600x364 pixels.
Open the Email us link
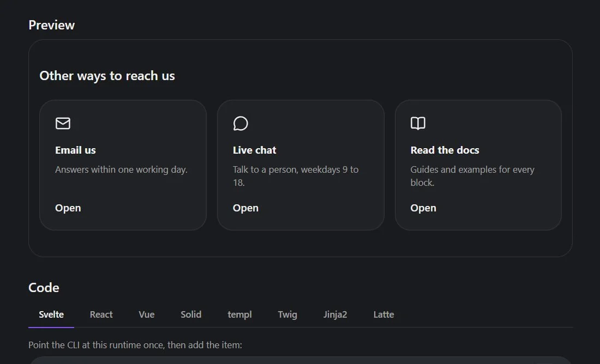68,208
